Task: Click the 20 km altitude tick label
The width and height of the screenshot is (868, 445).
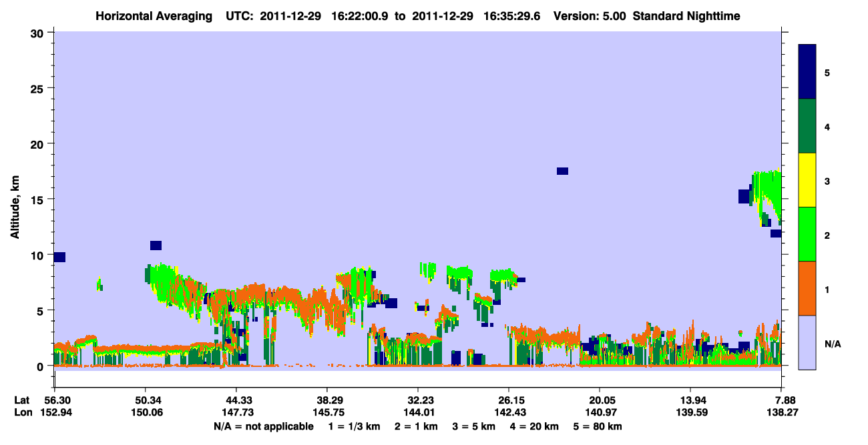Action: [38, 143]
